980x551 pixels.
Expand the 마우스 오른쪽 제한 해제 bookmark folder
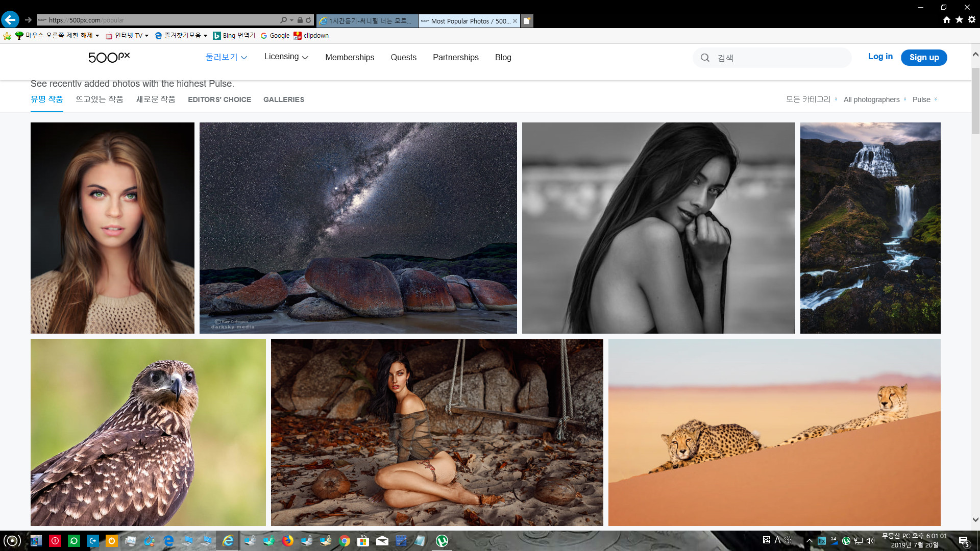pos(57,36)
